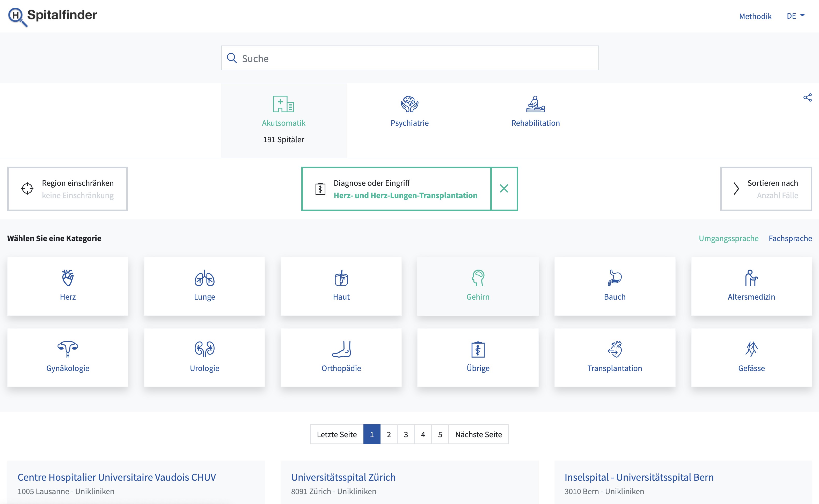
Task: Remove the Herz-Lungen-Transplantation filter
Action: pyautogui.click(x=504, y=189)
